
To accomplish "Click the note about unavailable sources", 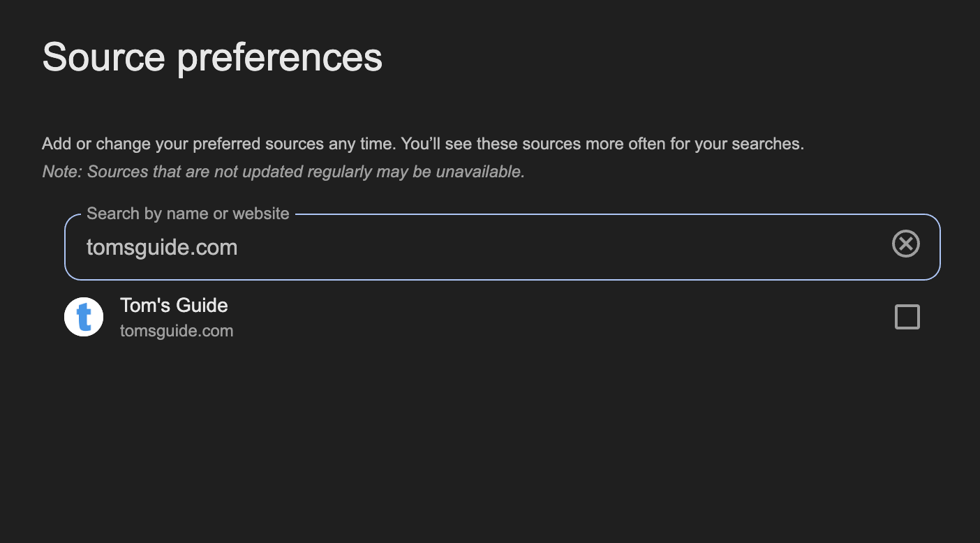I will click(x=283, y=171).
